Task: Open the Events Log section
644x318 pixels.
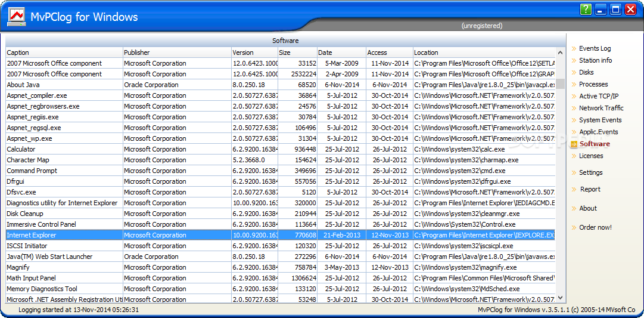Action: (595, 48)
